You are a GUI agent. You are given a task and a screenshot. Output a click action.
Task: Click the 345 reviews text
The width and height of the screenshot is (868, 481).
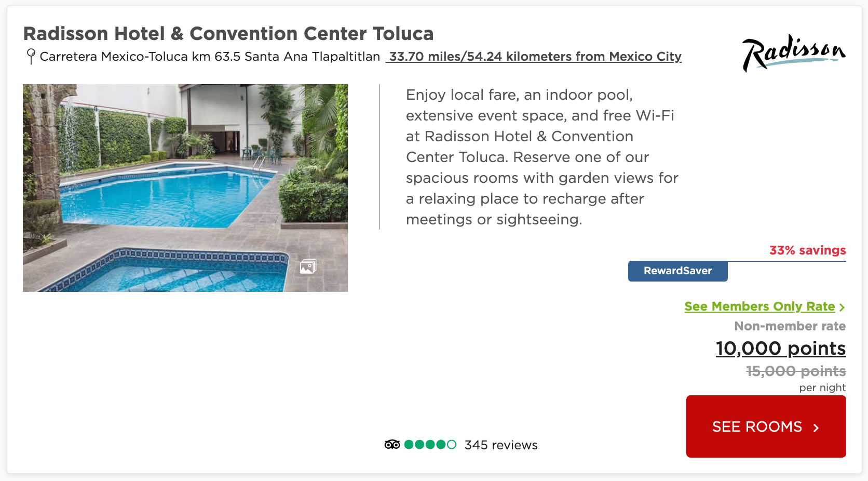pos(501,445)
